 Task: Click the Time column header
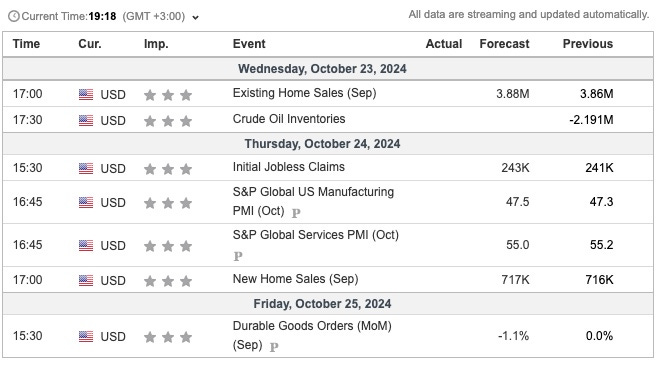pyautogui.click(x=26, y=44)
